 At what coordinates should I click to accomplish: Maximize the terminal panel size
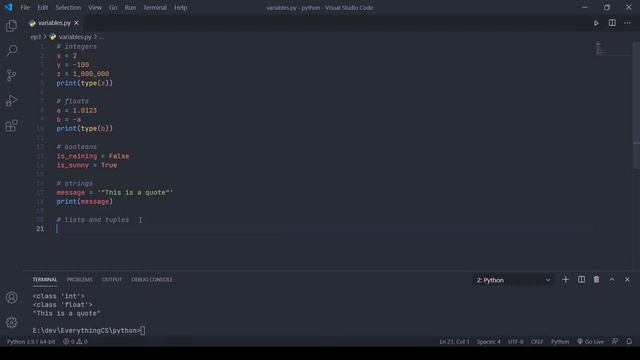[x=612, y=280]
